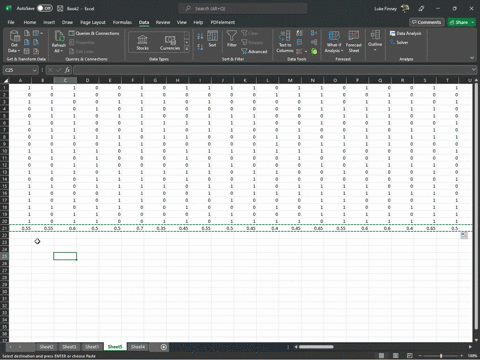Toggle the AutoSave switch
This screenshot has height=360, width=480.
(45, 8)
